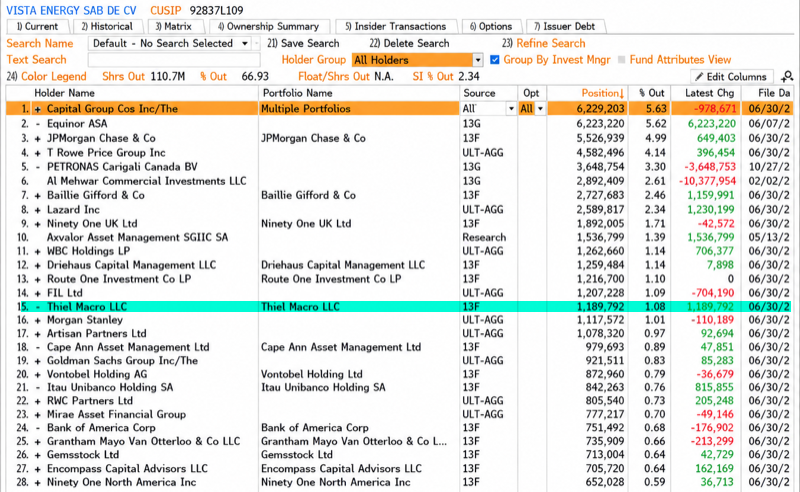Click WBC Holdings LP holder name

[x=88, y=251]
